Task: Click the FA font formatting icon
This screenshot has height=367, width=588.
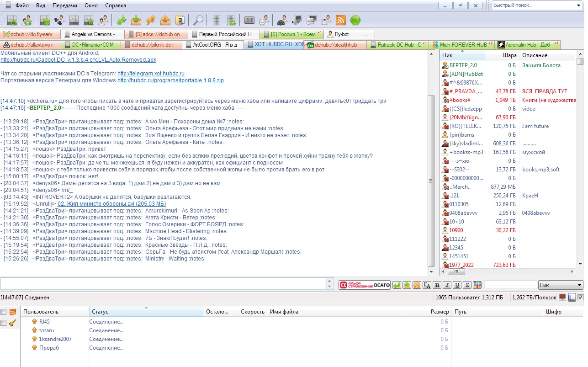Action: coord(427,285)
